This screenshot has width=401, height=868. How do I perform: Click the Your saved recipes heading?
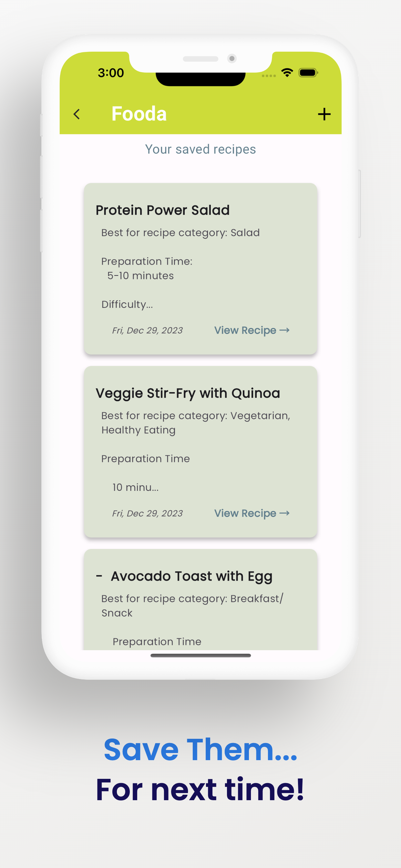point(200,149)
